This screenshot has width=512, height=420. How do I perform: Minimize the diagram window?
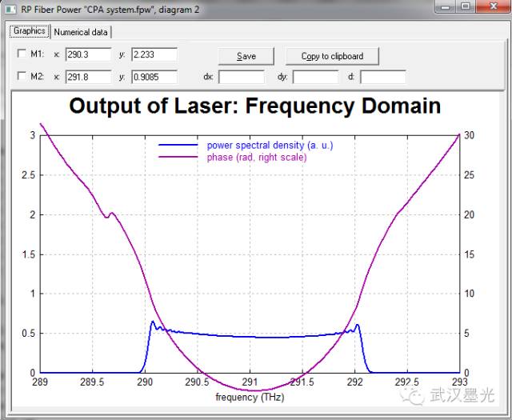coord(446,6)
